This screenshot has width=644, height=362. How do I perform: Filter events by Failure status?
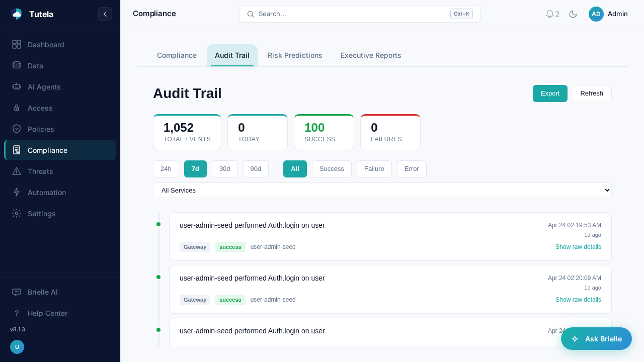click(x=374, y=169)
